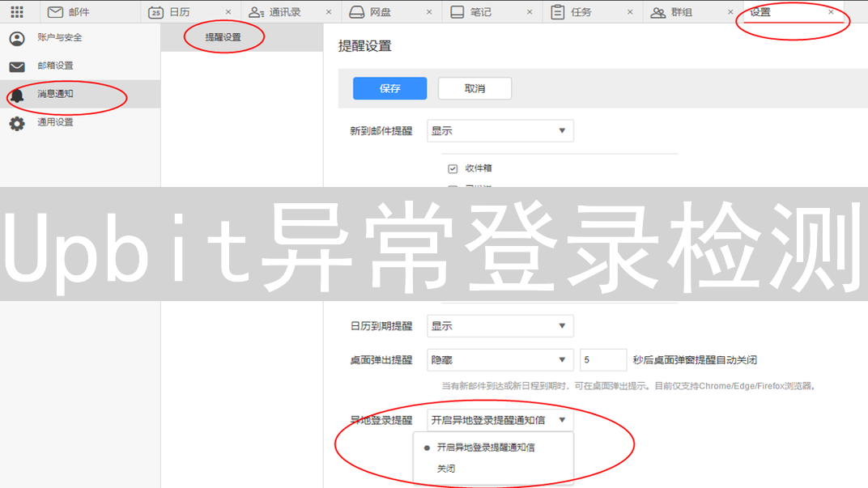This screenshot has height=488, width=868.
Task: Open 邮箱设置 in the sidebar
Action: 80,66
